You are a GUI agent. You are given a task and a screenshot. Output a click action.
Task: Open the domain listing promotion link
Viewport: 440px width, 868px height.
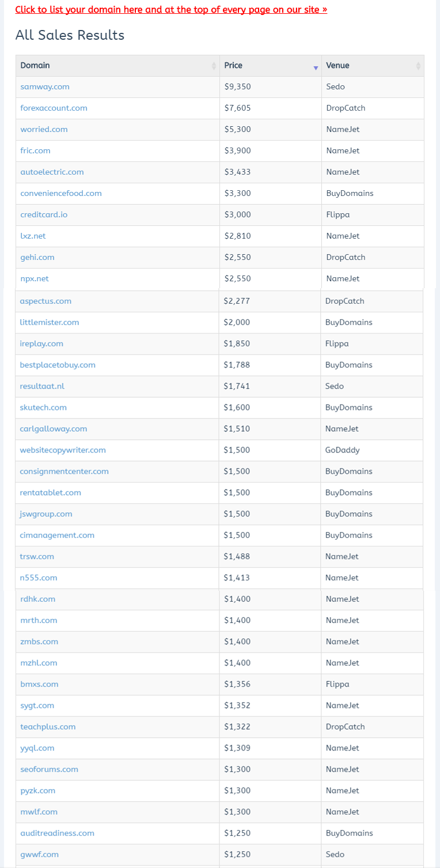171,10
